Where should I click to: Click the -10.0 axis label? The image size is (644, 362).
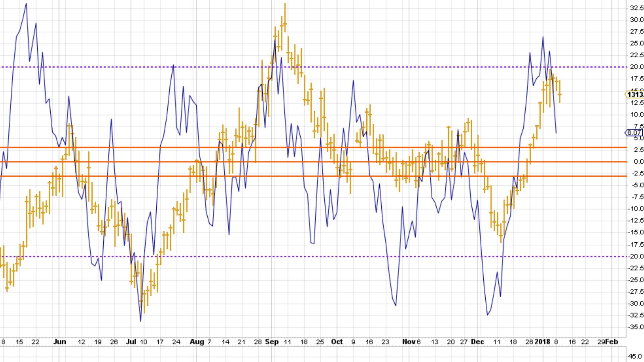636,209
